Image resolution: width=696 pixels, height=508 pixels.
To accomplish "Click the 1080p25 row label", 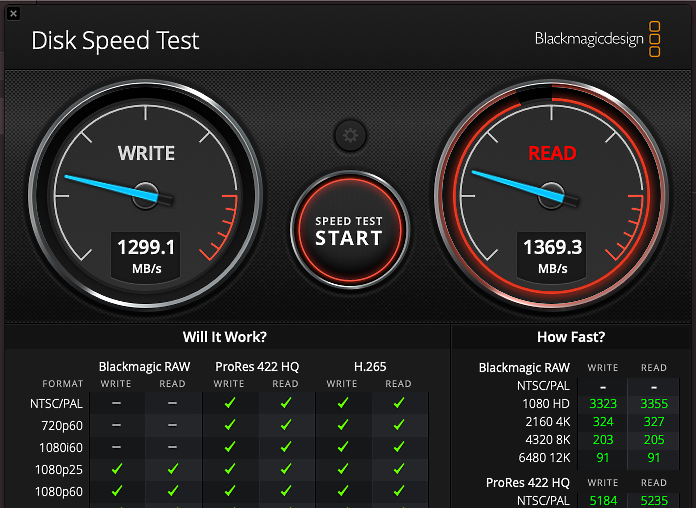I will [x=59, y=470].
